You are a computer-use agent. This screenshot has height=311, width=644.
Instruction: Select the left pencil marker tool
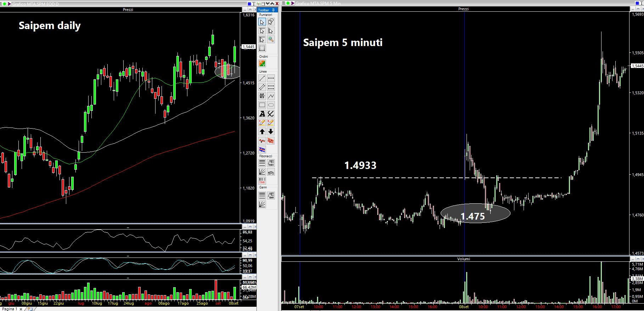[262, 123]
